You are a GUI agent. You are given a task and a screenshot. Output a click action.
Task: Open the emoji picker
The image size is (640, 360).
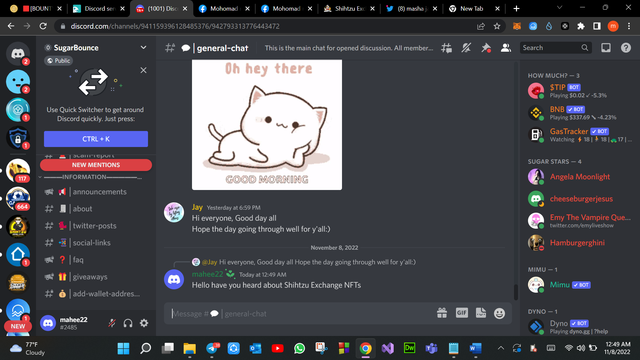pos(500,313)
